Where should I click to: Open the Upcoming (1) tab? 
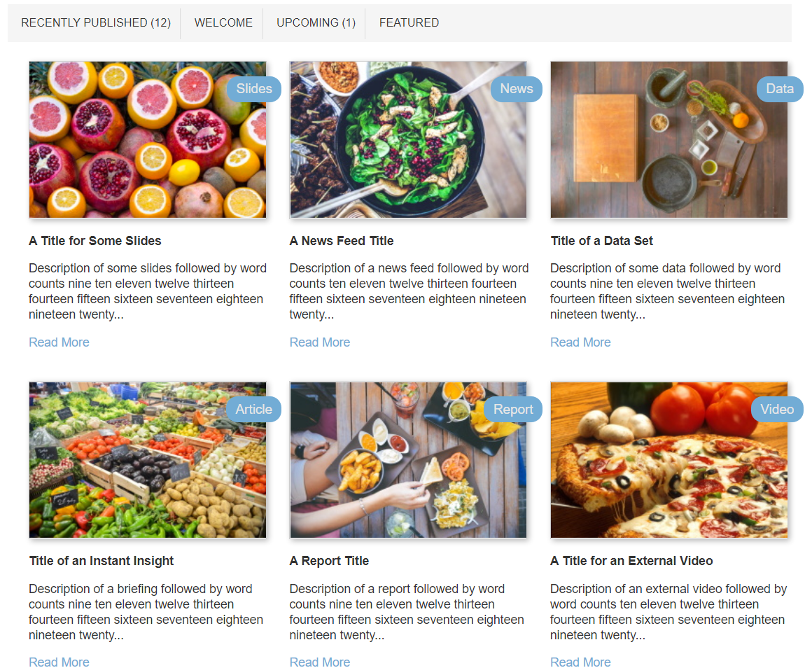click(316, 23)
